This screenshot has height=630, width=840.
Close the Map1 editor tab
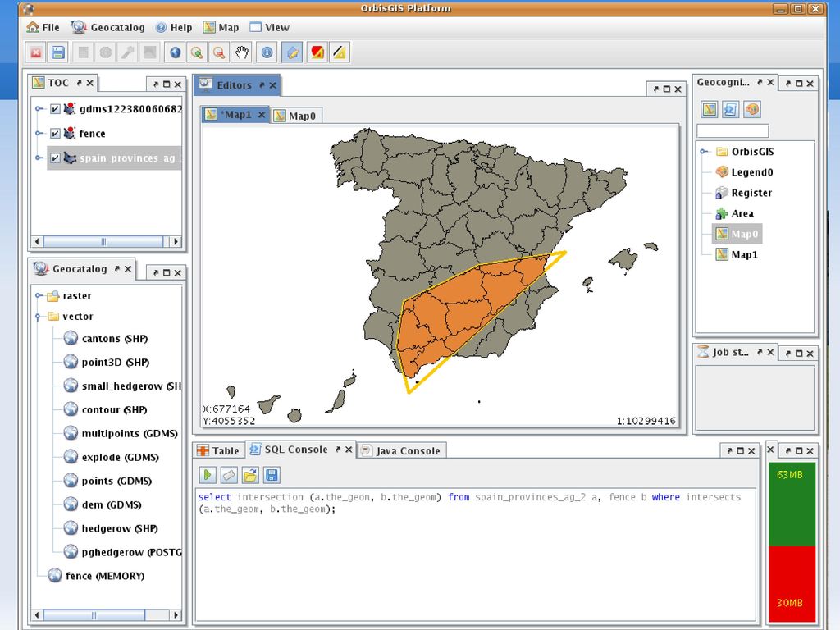pyautogui.click(x=262, y=115)
